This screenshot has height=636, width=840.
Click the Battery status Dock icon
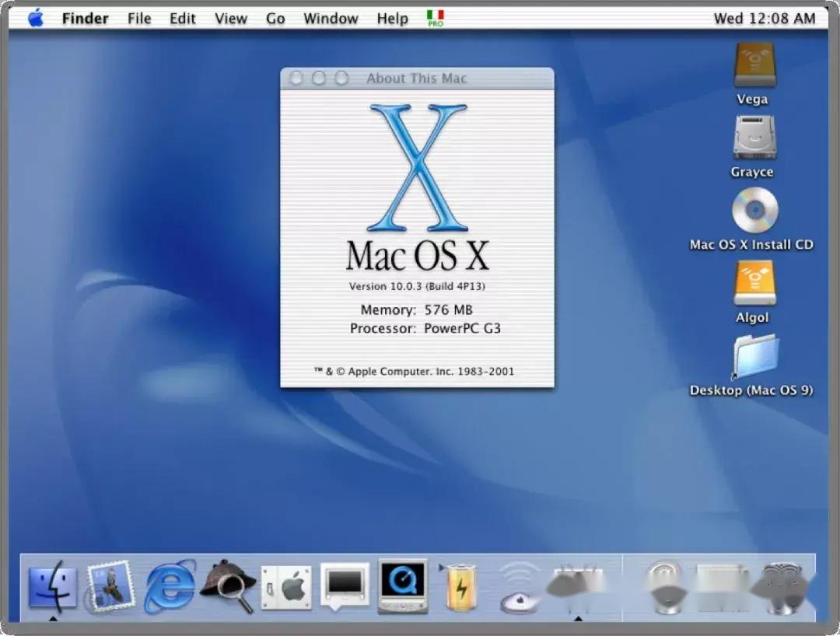coord(460,587)
